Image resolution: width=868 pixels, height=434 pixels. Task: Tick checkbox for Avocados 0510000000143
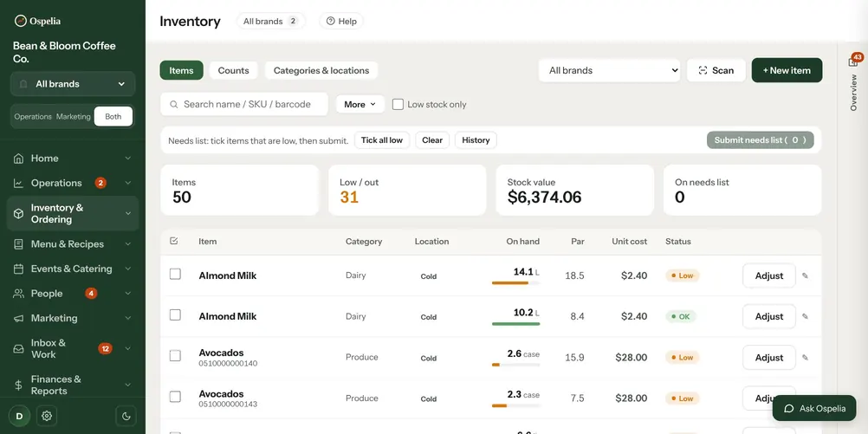pos(175,397)
